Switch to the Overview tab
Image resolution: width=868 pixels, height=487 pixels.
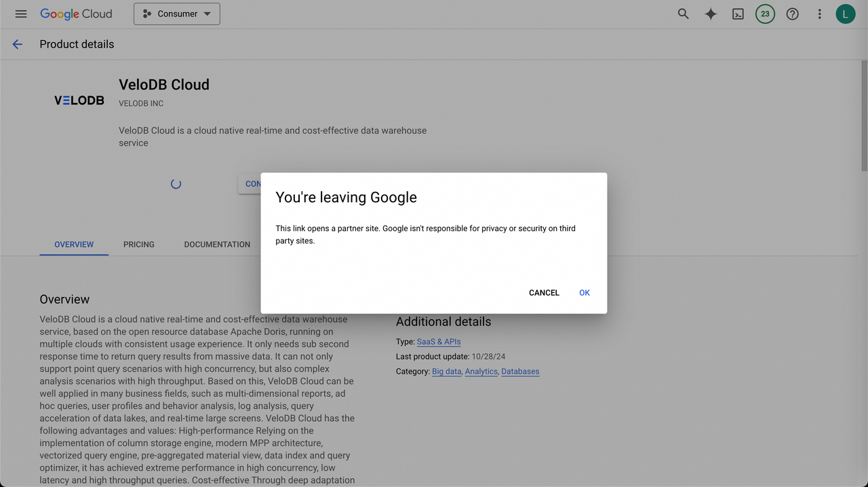74,244
